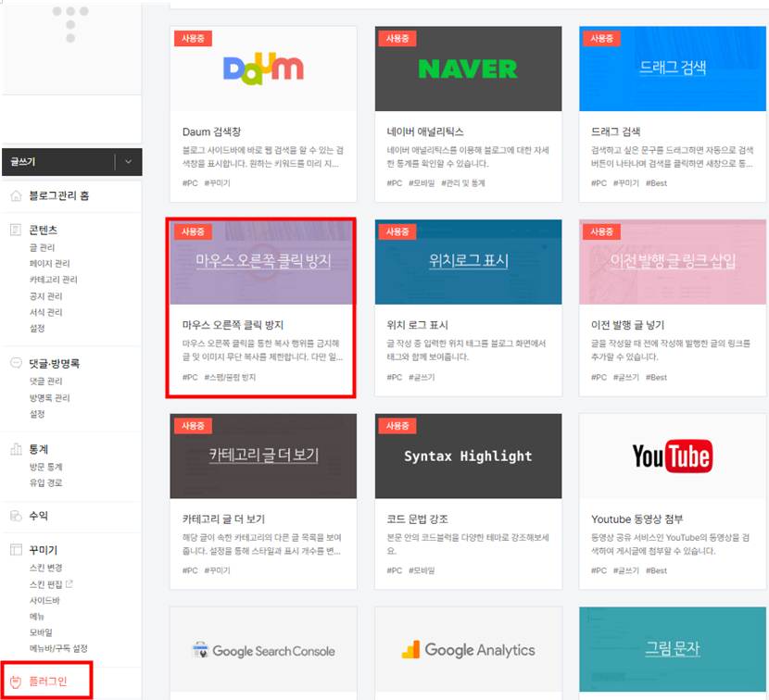769x700 pixels.
Task: Click the home icon beside 블로그관리 홈
Action: [16, 196]
